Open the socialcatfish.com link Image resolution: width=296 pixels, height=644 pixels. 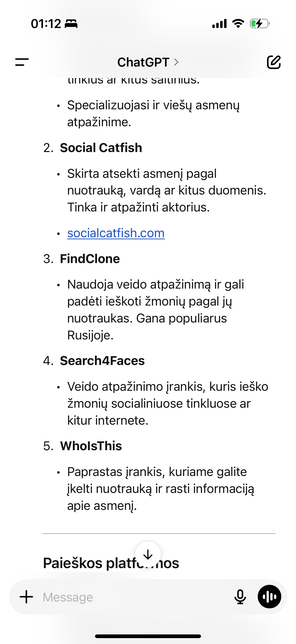pos(116,233)
